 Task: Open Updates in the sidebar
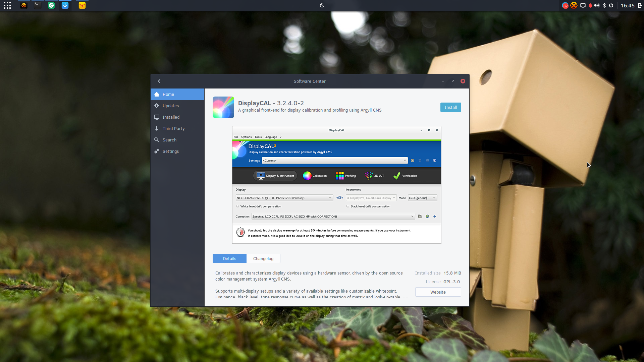(177, 106)
